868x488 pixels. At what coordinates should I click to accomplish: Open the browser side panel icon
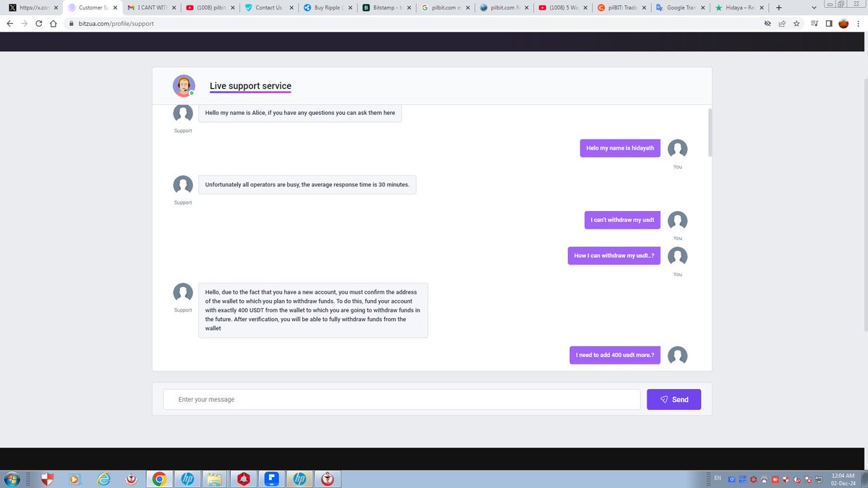tap(829, 23)
